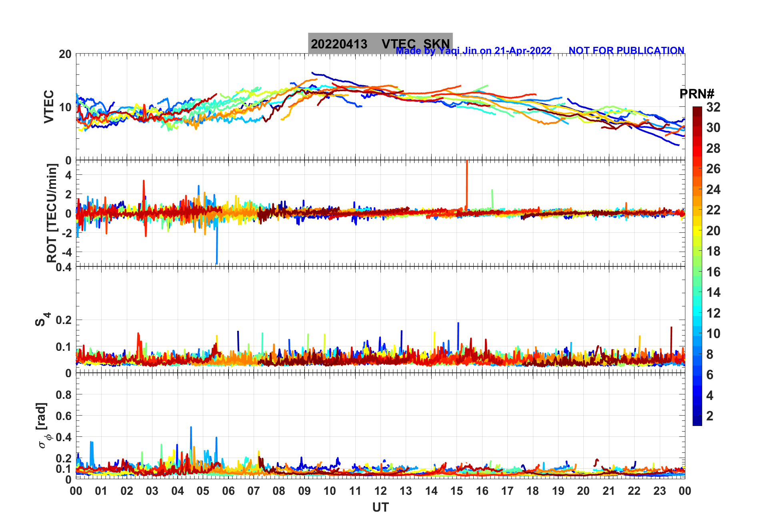Click hour tick "11" on the UT axis

coord(355,491)
